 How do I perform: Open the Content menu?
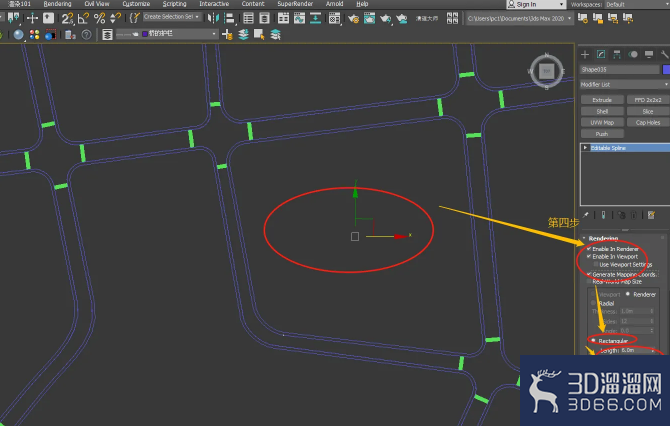[x=253, y=4]
